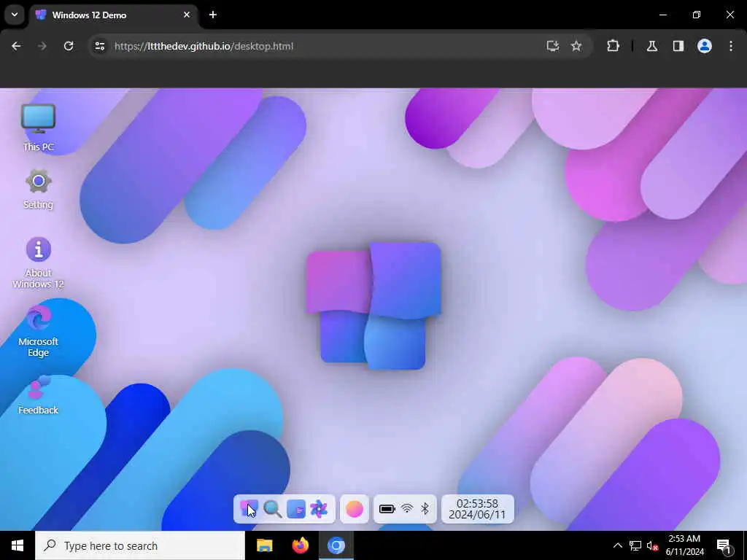
Task: Click the Wi-Fi icon in the dock
Action: point(407,509)
